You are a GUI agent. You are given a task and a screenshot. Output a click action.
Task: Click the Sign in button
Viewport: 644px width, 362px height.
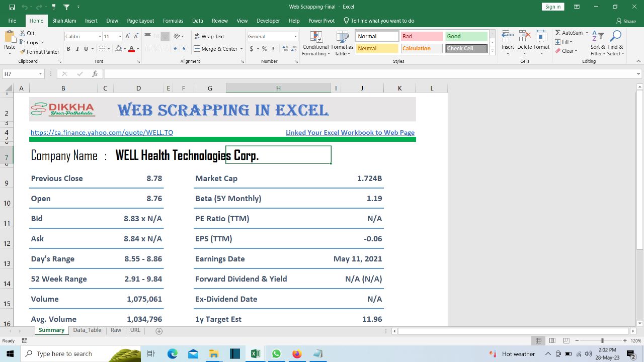click(552, 7)
